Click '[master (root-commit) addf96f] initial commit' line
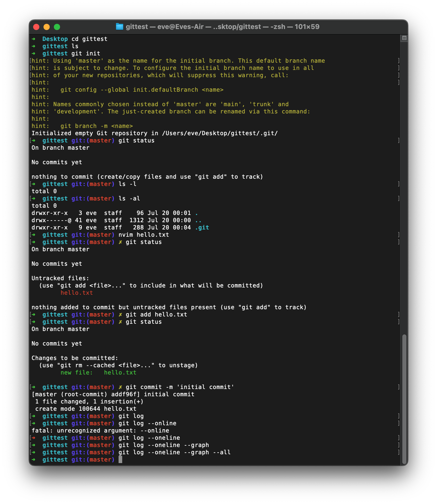This screenshot has height=504, width=437. (113, 394)
